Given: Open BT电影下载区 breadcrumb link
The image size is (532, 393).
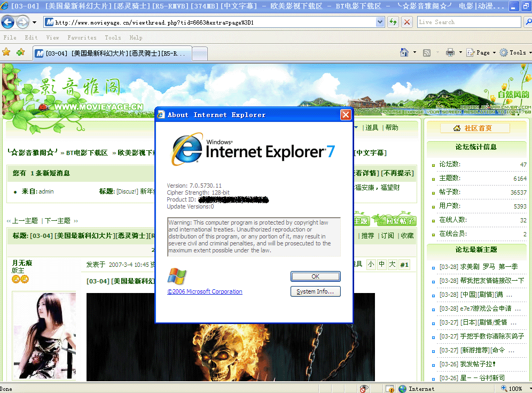Looking at the screenshot, I should point(87,153).
